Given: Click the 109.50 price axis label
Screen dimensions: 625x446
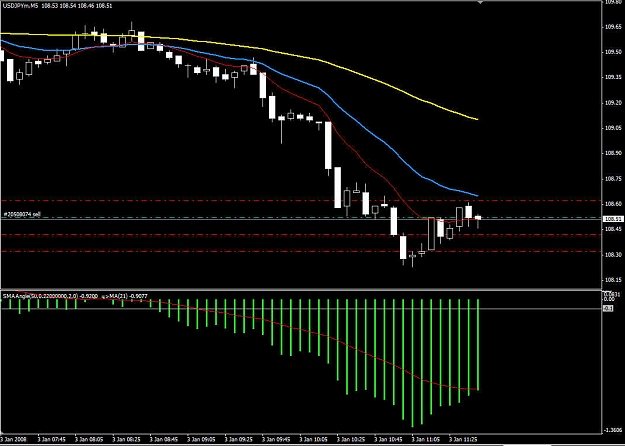Looking at the screenshot, I should pyautogui.click(x=614, y=53).
